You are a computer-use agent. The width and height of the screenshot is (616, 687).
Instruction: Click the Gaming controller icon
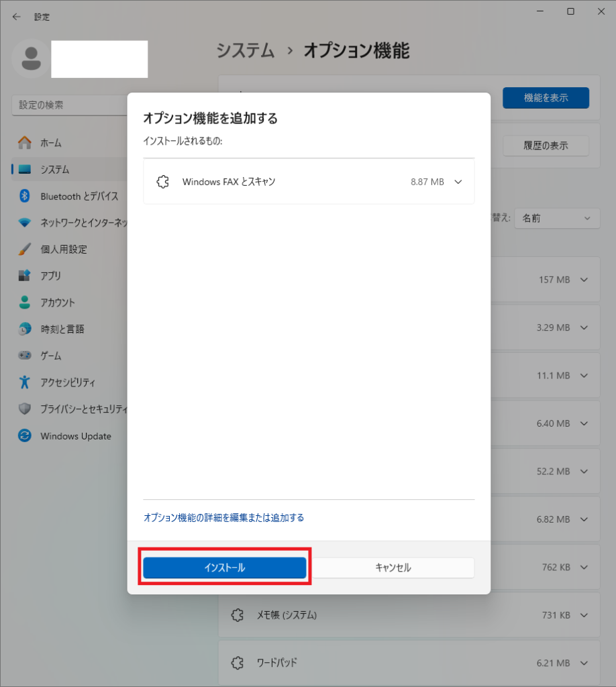[x=25, y=356]
